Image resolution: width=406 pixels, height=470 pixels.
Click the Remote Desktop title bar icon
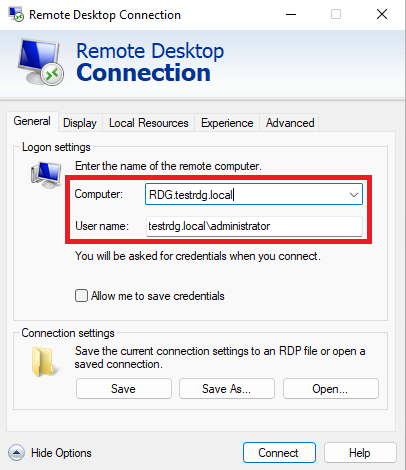[x=16, y=14]
